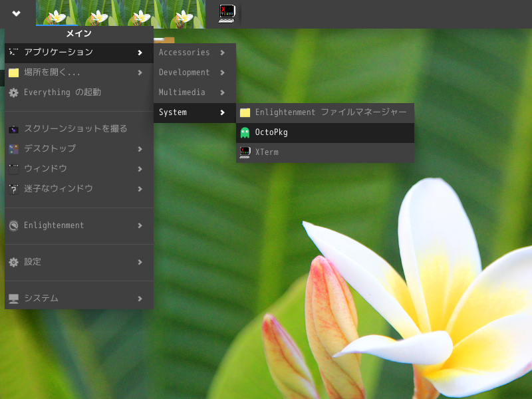Open the システム submenu
The height and width of the screenshot is (399, 532).
pos(79,299)
